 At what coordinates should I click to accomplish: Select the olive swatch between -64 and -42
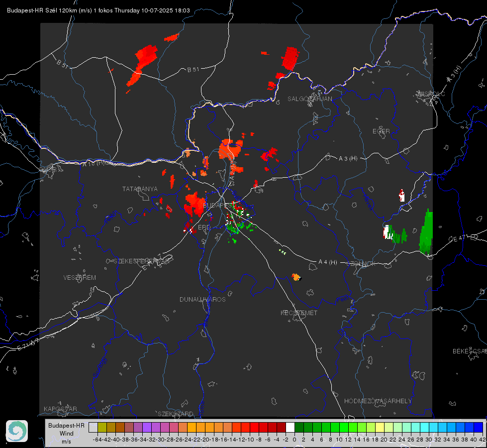tap(102, 427)
